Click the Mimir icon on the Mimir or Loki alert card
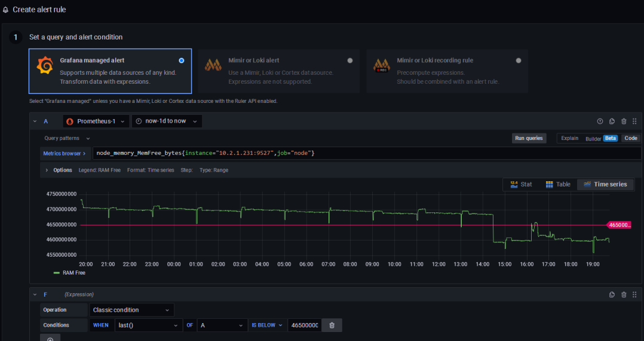Screen dimensions: 644x341 [x=213, y=65]
